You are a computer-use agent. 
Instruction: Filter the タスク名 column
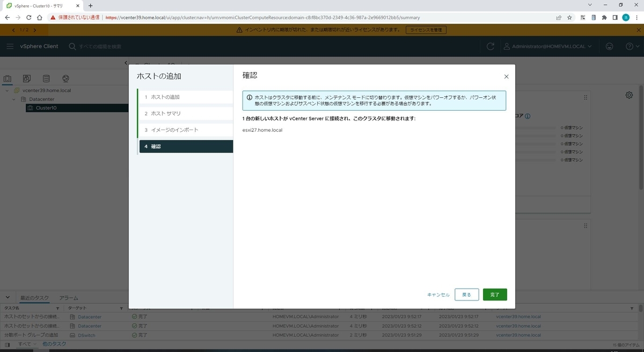[57, 308]
